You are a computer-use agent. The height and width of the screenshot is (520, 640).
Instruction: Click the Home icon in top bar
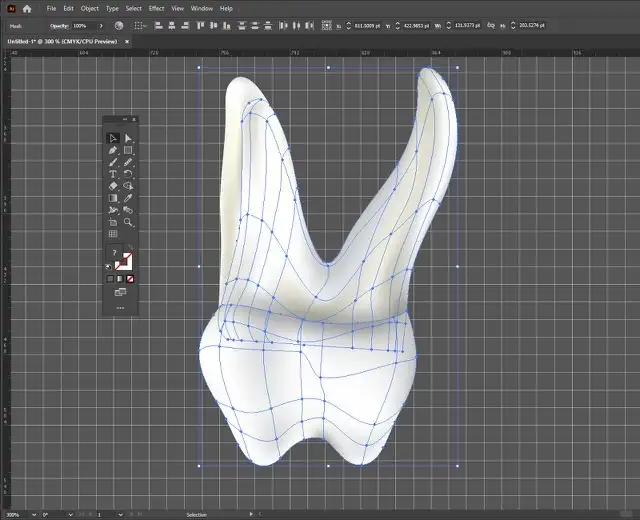[27, 8]
